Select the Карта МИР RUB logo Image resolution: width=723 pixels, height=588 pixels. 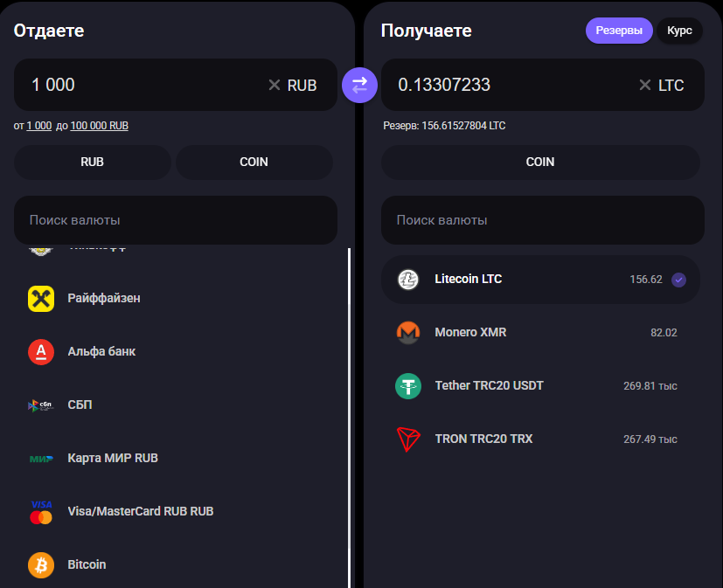click(x=41, y=459)
